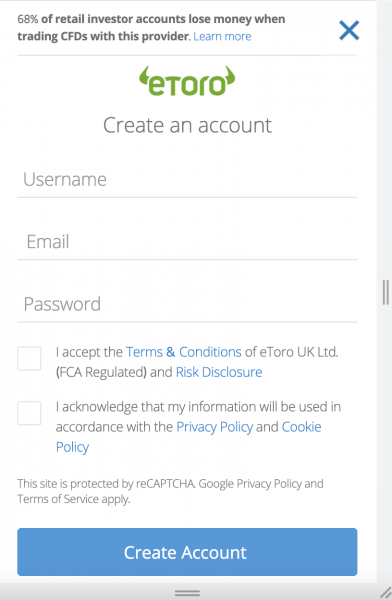Viewport: 392px width, 600px height.
Task: Click the diagonal corner grip icon
Action: pos(386,592)
